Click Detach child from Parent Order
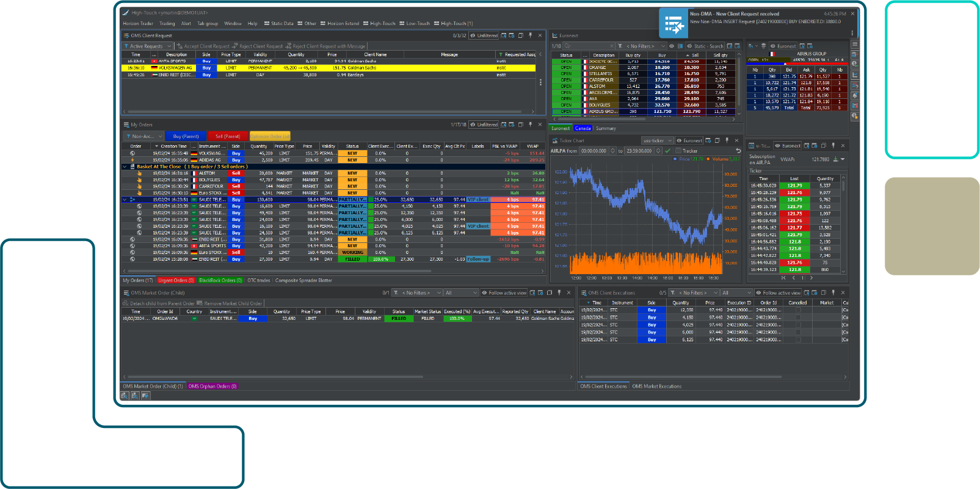 [159, 303]
